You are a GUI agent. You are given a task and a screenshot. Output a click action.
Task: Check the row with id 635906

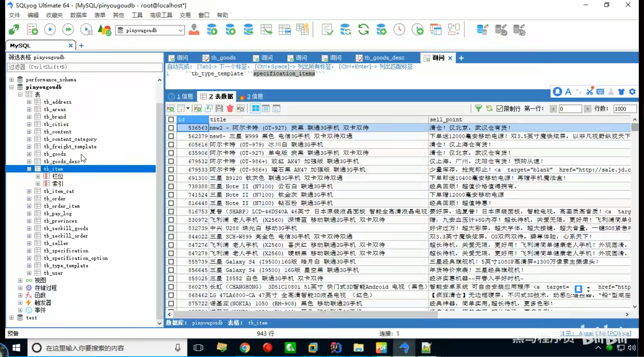point(171,153)
